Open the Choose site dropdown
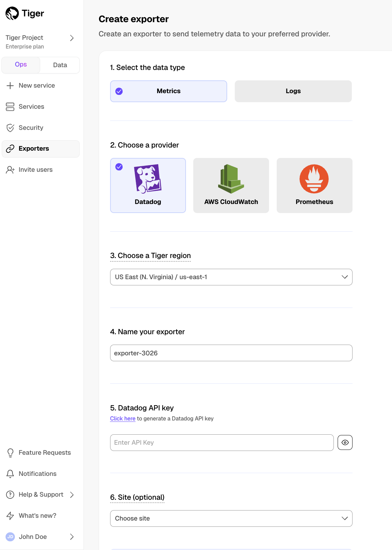 pyautogui.click(x=231, y=518)
